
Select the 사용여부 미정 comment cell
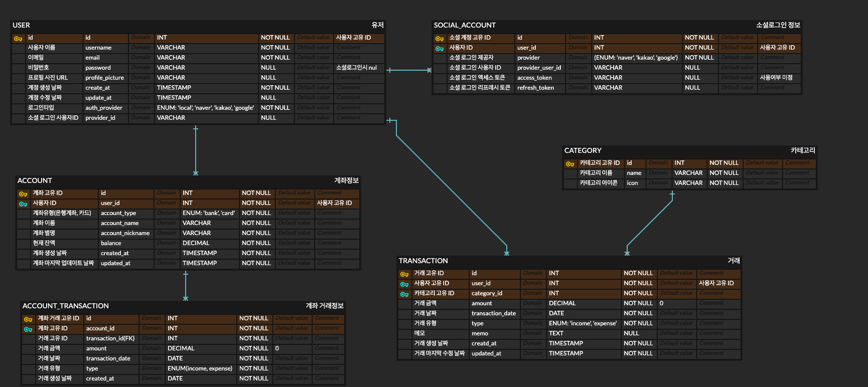pos(780,78)
